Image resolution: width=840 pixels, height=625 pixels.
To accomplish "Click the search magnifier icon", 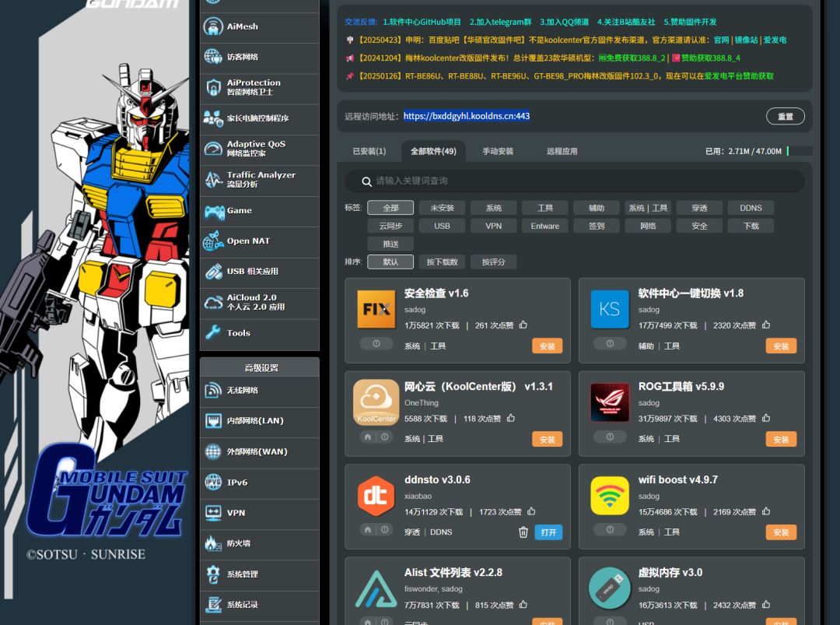I will [x=367, y=181].
